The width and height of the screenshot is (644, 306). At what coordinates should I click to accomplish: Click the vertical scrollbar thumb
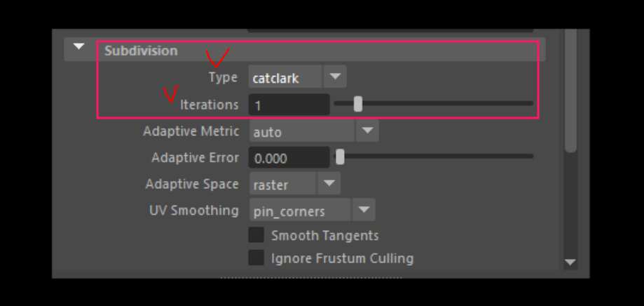click(x=570, y=91)
